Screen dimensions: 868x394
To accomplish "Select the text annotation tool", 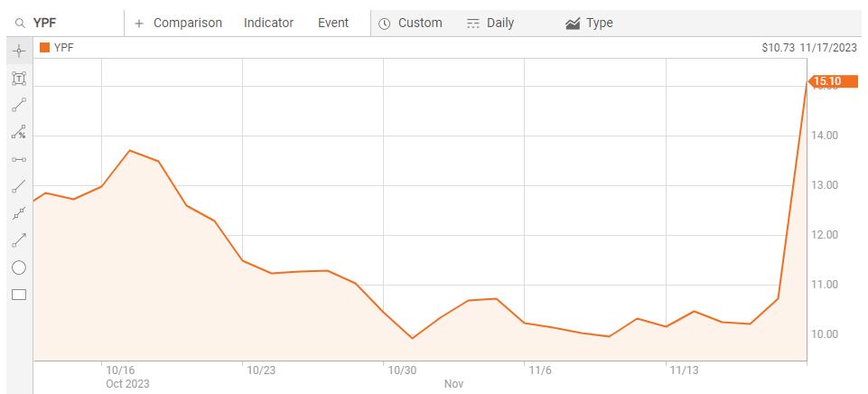I will pyautogui.click(x=18, y=78).
